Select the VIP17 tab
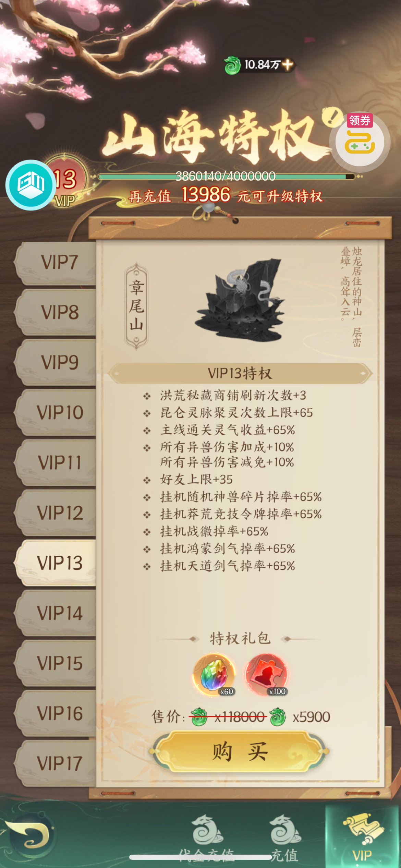This screenshot has width=401, height=868. pyautogui.click(x=56, y=763)
